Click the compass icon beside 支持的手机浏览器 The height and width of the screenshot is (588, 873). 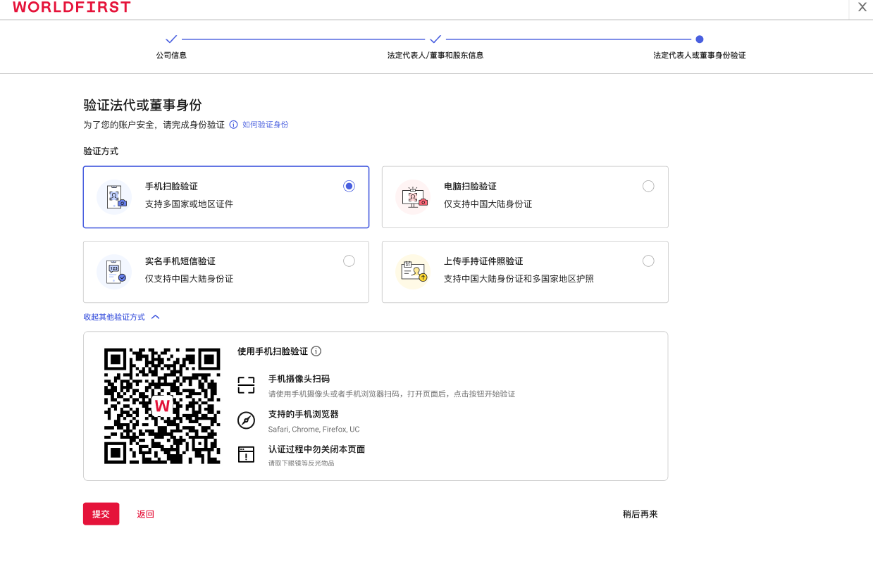246,420
